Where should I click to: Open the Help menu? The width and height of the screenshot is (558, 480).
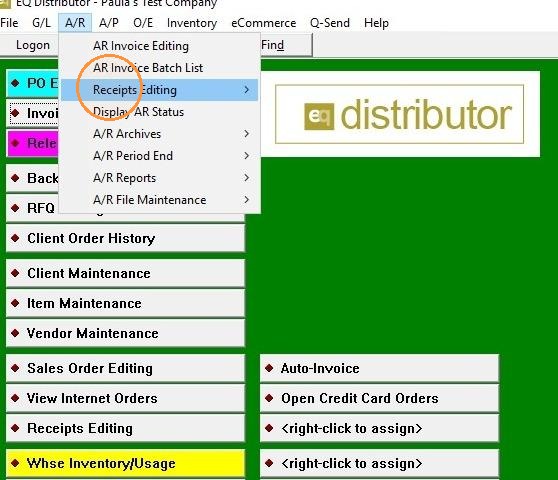pyautogui.click(x=377, y=23)
